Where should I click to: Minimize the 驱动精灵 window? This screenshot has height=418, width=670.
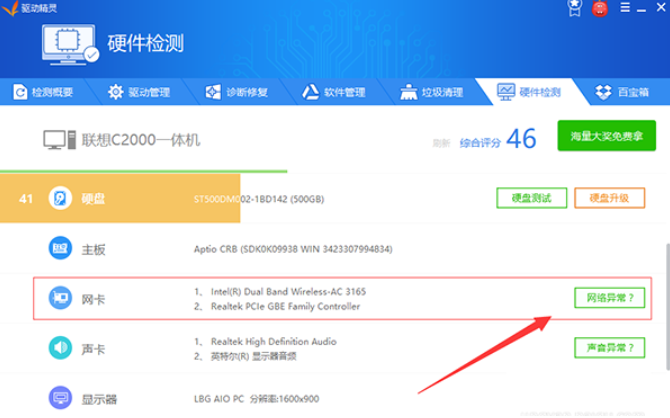tap(641, 8)
